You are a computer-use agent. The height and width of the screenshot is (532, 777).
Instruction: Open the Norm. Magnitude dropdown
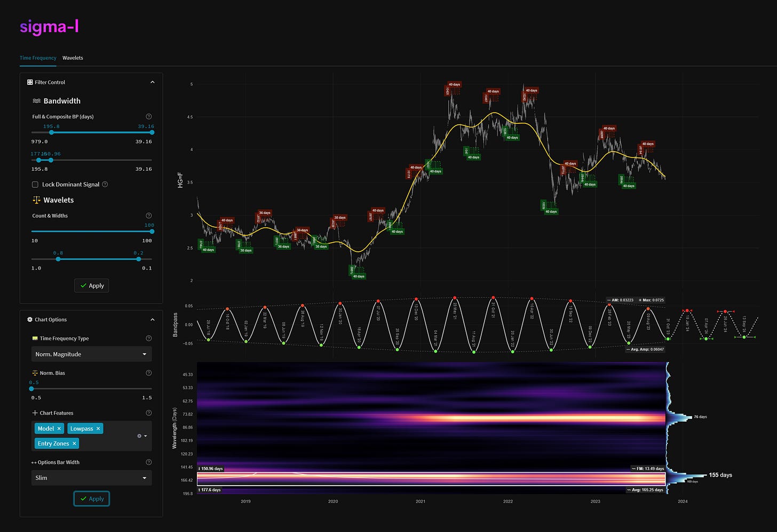(91, 354)
